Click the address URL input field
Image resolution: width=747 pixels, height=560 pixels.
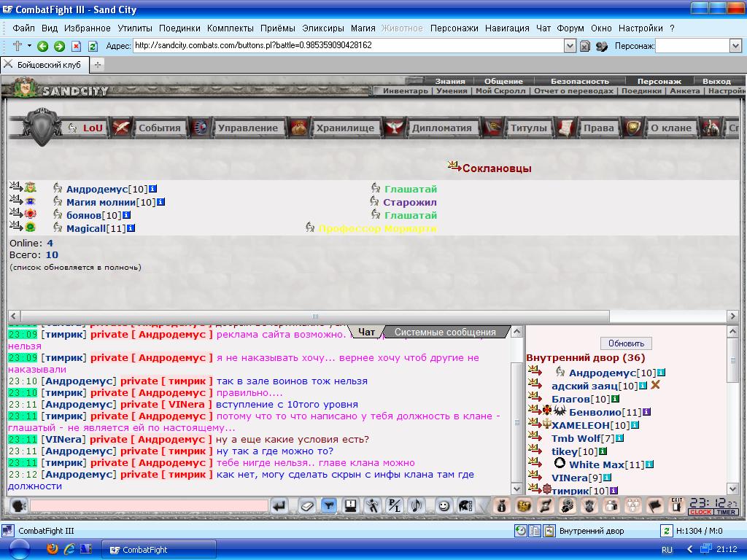coord(348,46)
